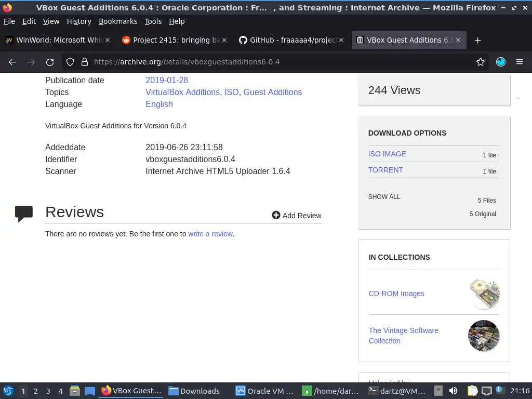Open the CD-ROM Images collection thumbnail
The image size is (532, 399).
484,294
